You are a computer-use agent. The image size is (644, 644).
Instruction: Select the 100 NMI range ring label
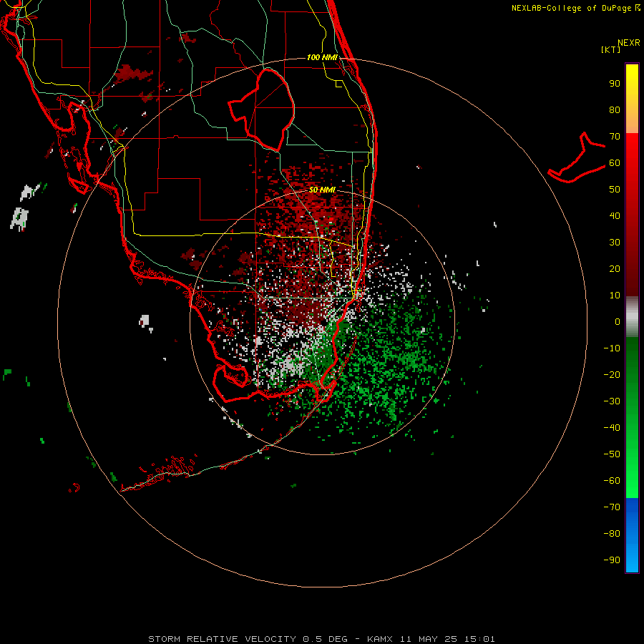coord(322,57)
